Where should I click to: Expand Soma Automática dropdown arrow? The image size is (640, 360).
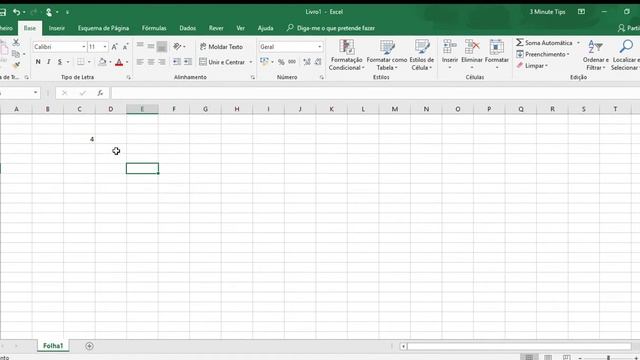point(578,42)
